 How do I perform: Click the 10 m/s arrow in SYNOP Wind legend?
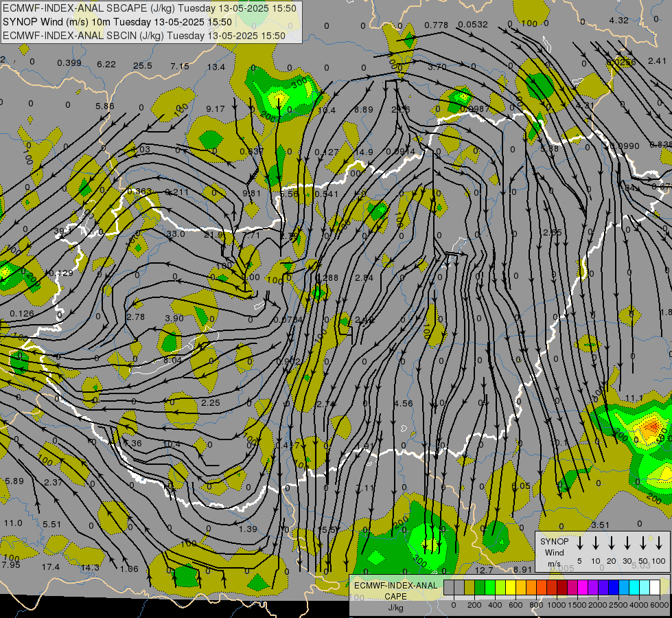tap(596, 543)
